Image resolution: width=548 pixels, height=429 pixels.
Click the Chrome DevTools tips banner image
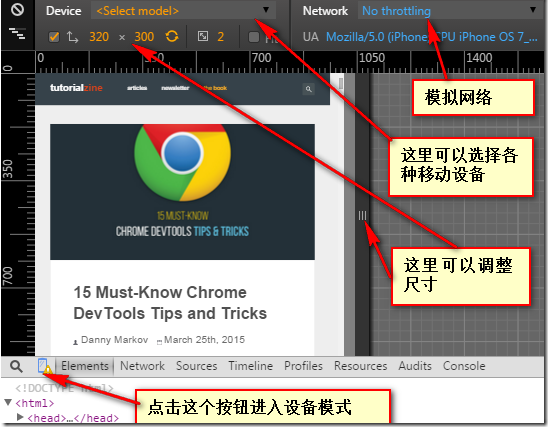click(182, 192)
